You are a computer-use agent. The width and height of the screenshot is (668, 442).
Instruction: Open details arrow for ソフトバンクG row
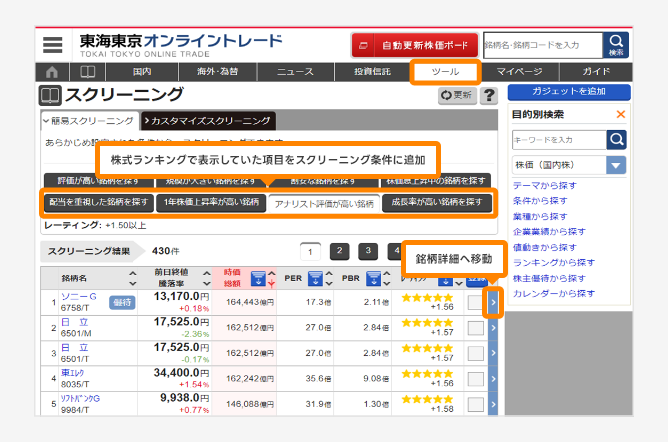493,404
